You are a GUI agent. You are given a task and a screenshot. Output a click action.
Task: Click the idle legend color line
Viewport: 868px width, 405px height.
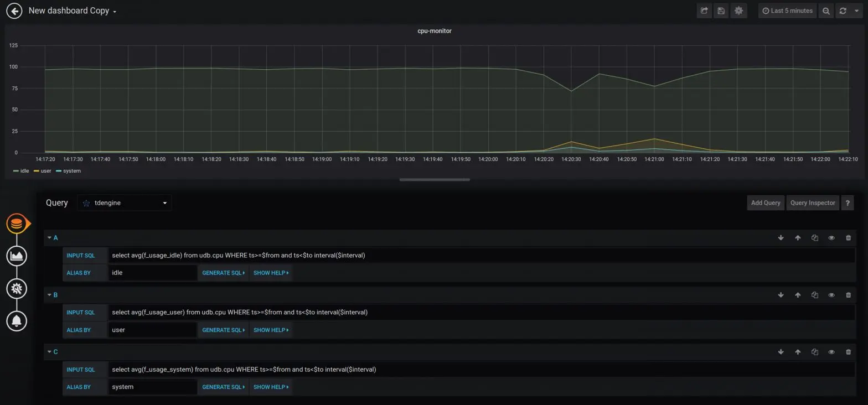tap(15, 171)
